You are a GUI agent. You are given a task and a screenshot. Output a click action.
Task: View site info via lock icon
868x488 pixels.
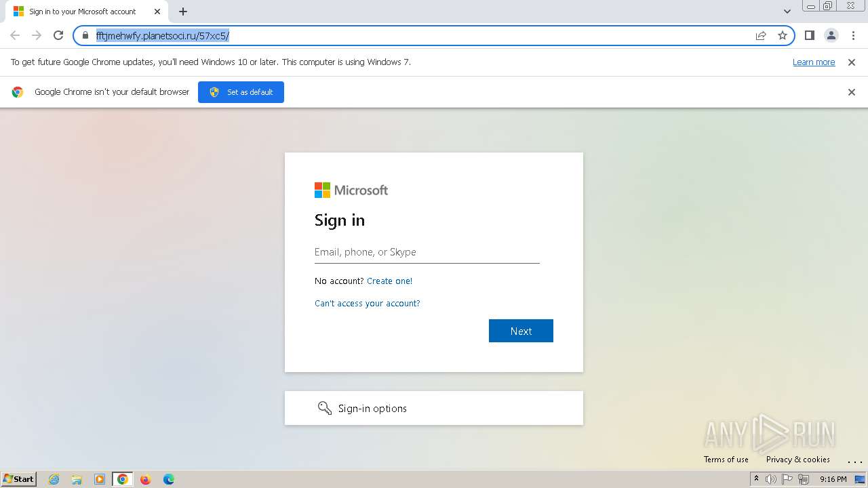[x=85, y=35]
